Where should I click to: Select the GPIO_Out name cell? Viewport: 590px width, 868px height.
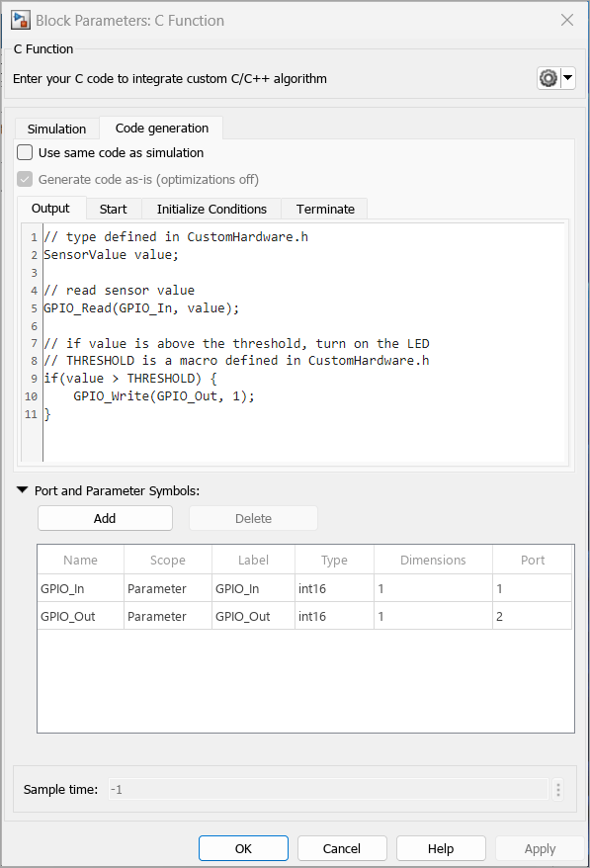pos(81,616)
